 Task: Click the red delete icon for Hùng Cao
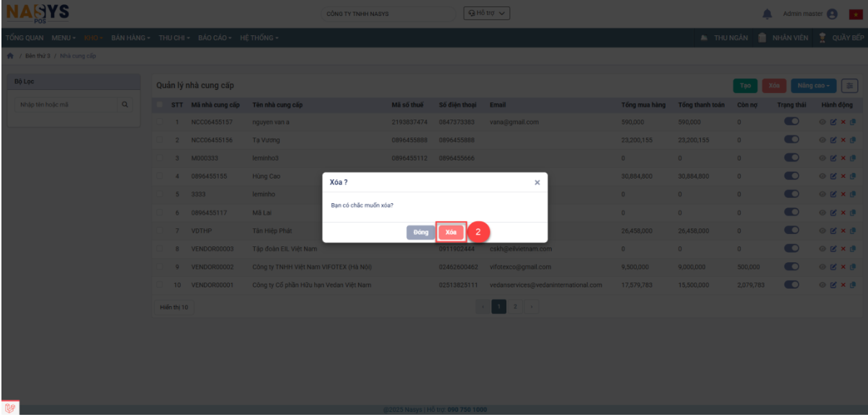tap(844, 176)
